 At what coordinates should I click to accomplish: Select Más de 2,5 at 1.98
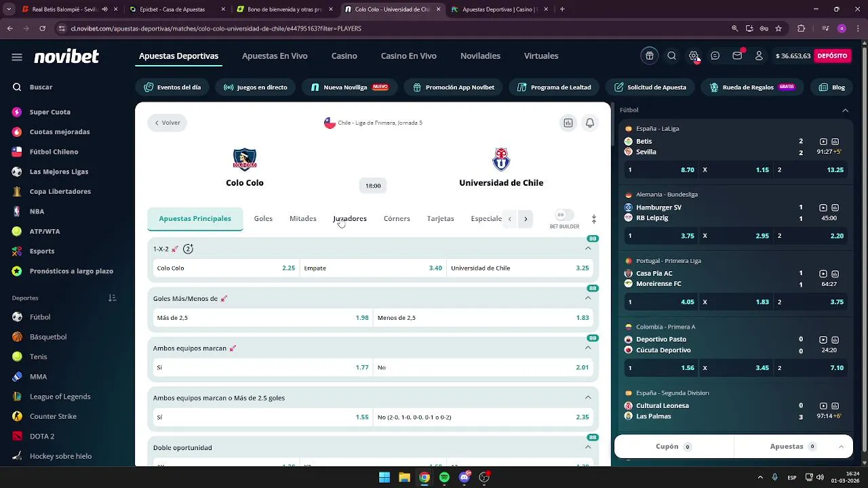click(x=263, y=318)
